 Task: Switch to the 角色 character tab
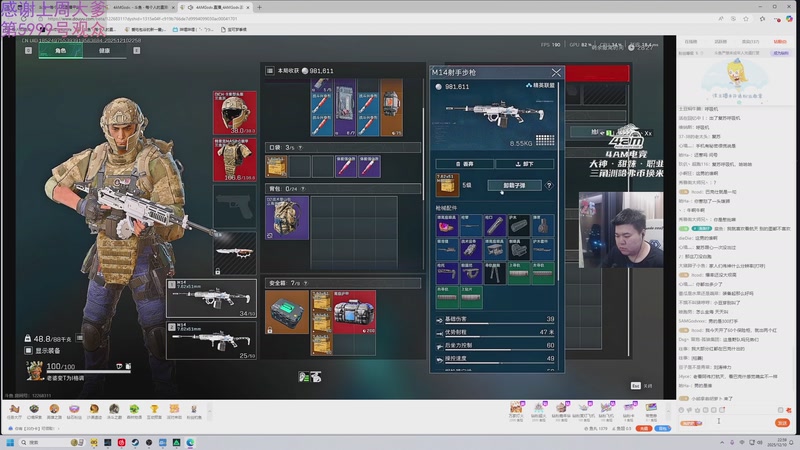61,51
